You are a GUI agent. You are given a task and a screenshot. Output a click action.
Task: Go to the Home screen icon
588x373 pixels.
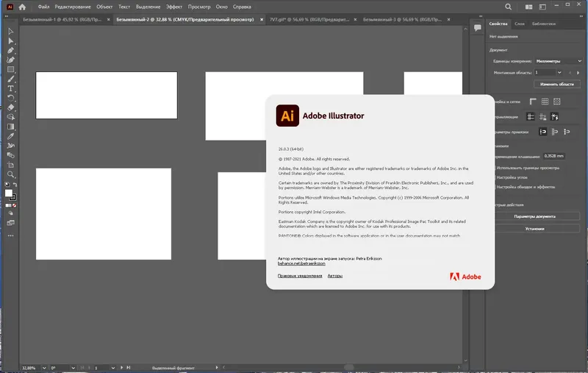click(x=22, y=7)
